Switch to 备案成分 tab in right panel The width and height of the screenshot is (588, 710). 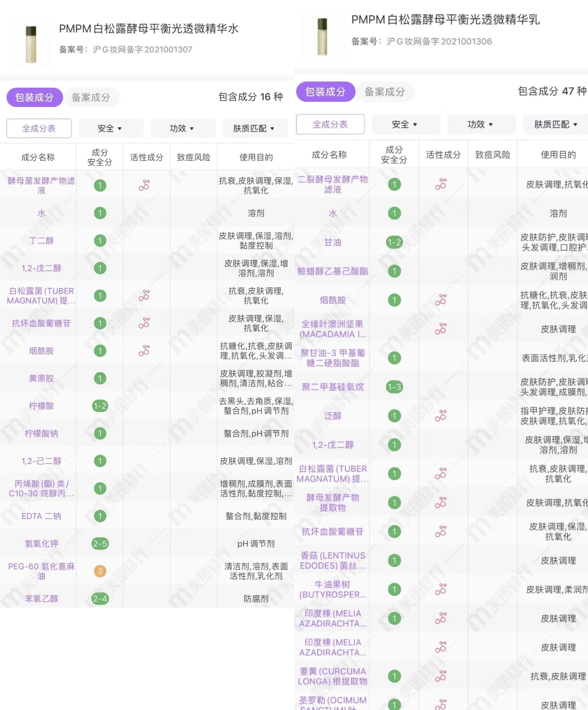click(385, 92)
